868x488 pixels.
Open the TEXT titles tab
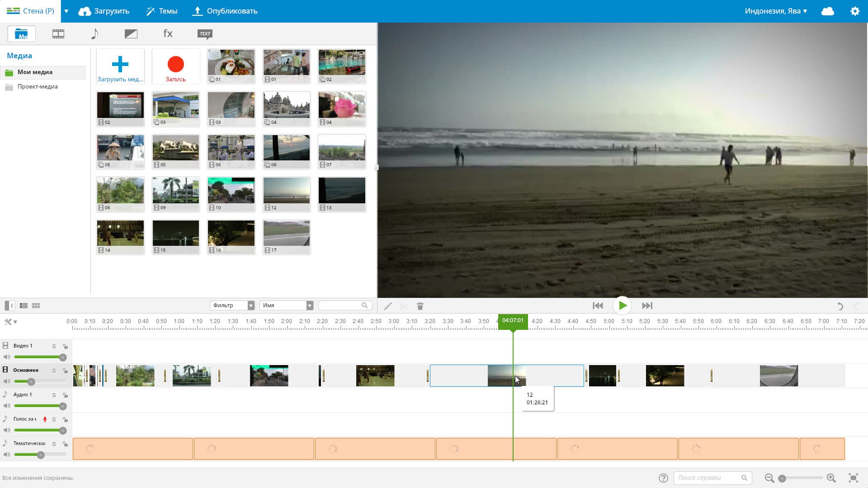(205, 34)
